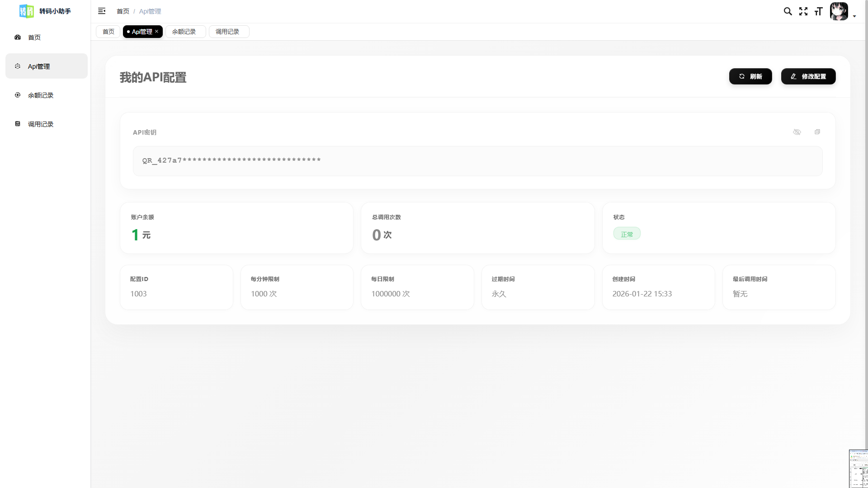The image size is (868, 488).
Task: Click the thumbnail preview in corner
Action: pos(858,469)
